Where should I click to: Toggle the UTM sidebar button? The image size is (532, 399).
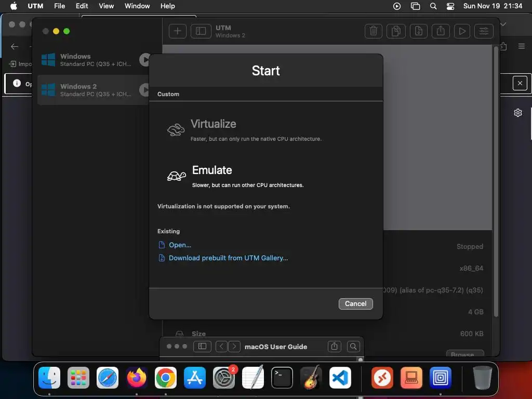(201, 31)
